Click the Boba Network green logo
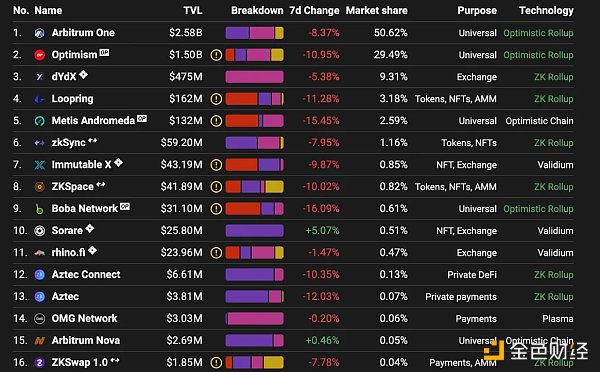This screenshot has width=600, height=372. pos(39,209)
